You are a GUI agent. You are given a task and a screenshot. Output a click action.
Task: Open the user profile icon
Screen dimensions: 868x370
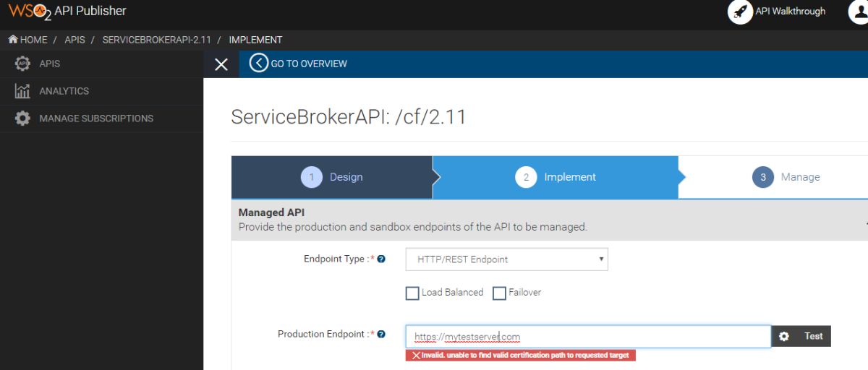(x=859, y=12)
